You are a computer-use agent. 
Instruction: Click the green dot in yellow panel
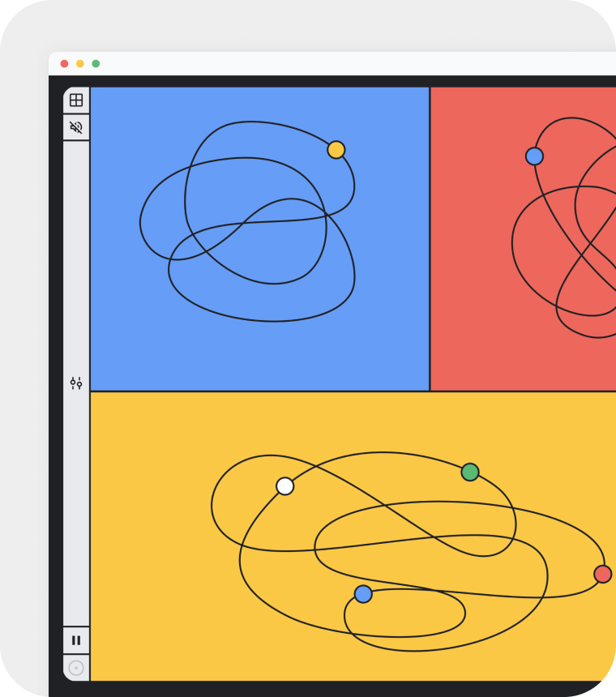[x=470, y=472]
